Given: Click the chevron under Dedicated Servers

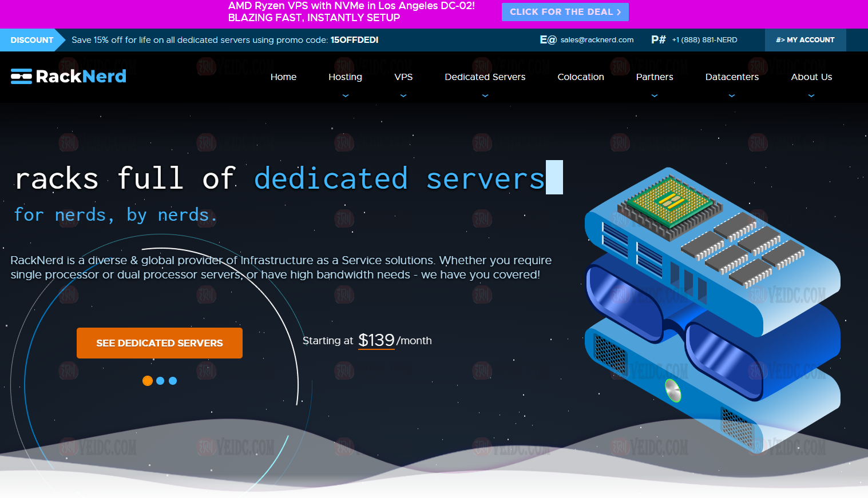Looking at the screenshot, I should coord(485,95).
